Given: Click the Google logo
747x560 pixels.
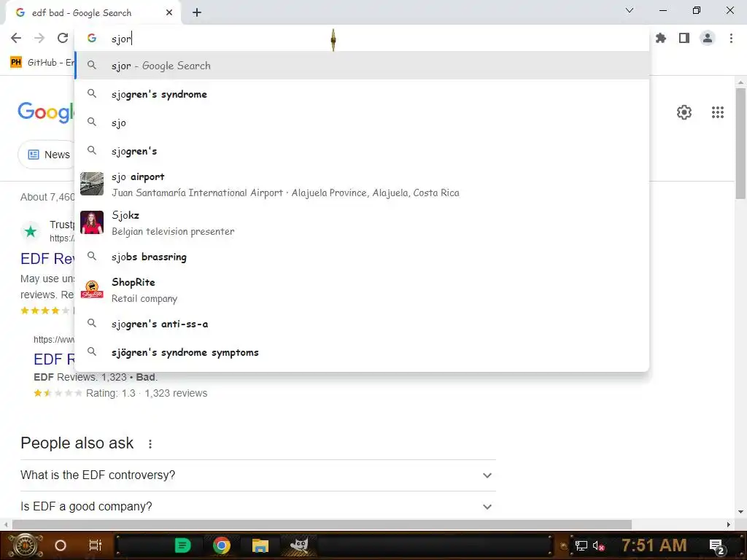Looking at the screenshot, I should tap(46, 112).
